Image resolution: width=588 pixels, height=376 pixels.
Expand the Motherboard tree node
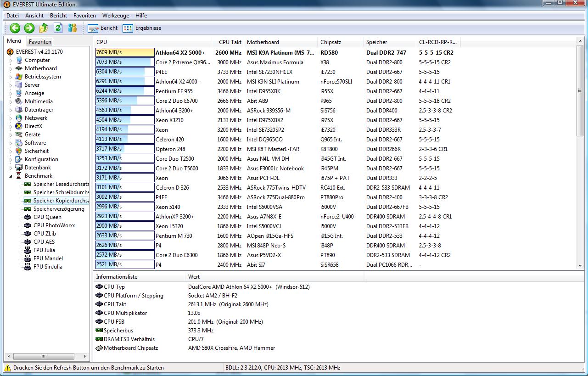pyautogui.click(x=11, y=69)
